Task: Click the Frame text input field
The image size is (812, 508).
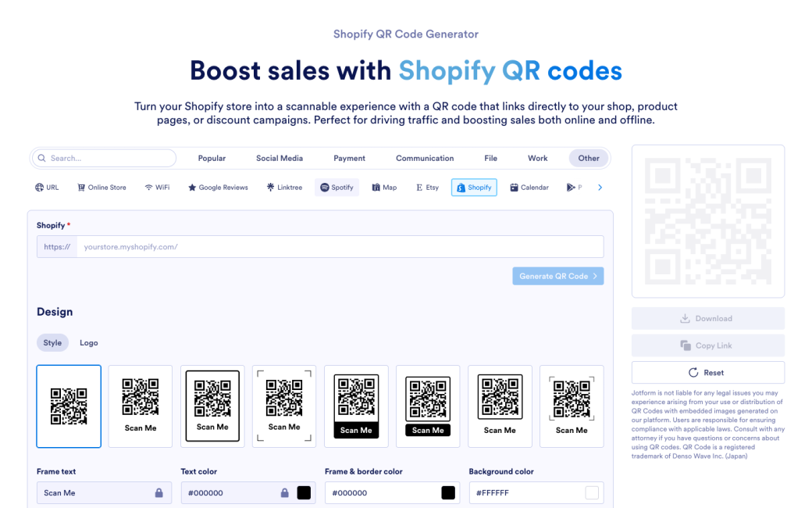Action: [x=104, y=493]
